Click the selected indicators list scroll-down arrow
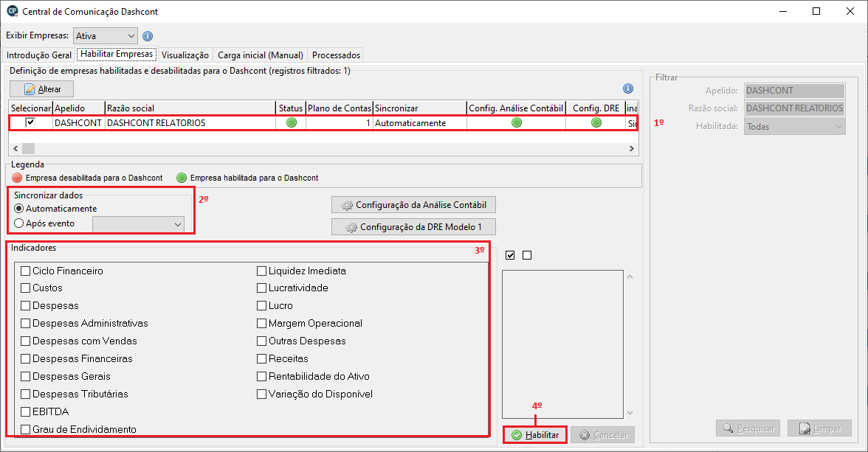The image size is (868, 452). click(630, 413)
